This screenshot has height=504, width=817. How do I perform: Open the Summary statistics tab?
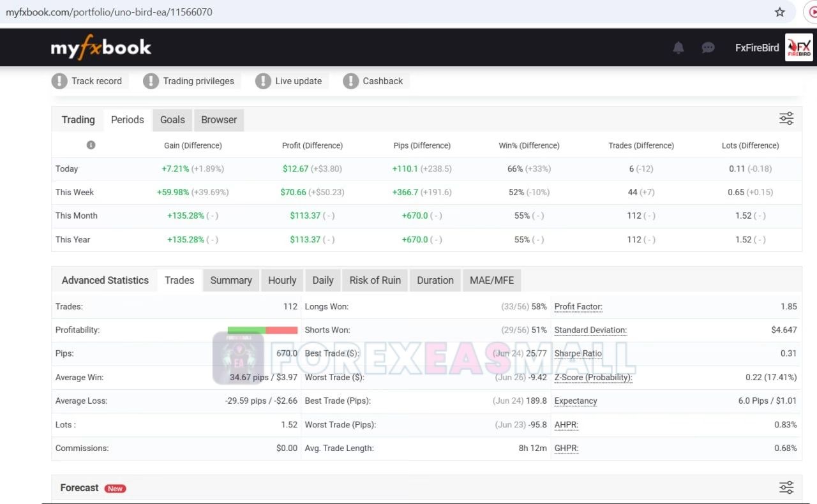point(231,280)
